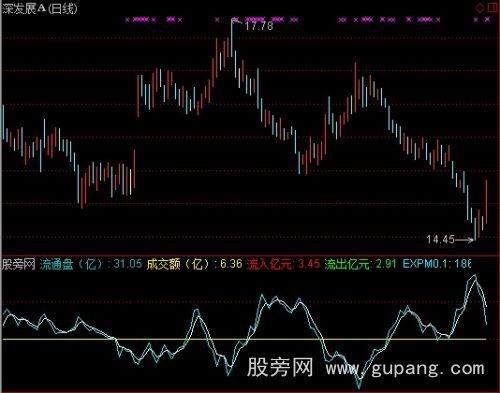Click the 成交额(亿):6.36 value
The width and height of the screenshot is (500, 393).
click(x=194, y=264)
